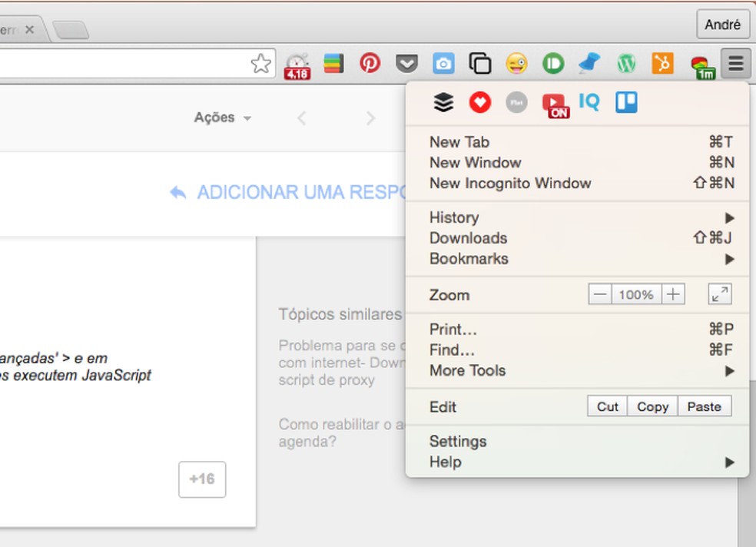
Task: Choose New Window menu item
Action: pyautogui.click(x=578, y=163)
